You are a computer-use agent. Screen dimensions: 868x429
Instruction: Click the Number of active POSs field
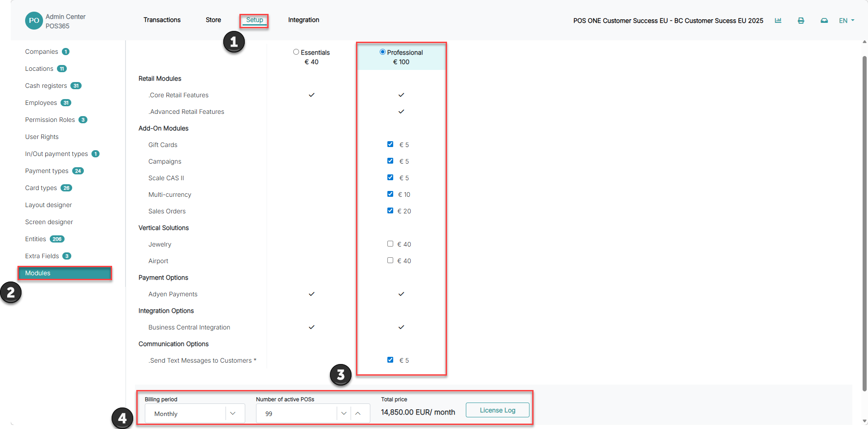[296, 413]
